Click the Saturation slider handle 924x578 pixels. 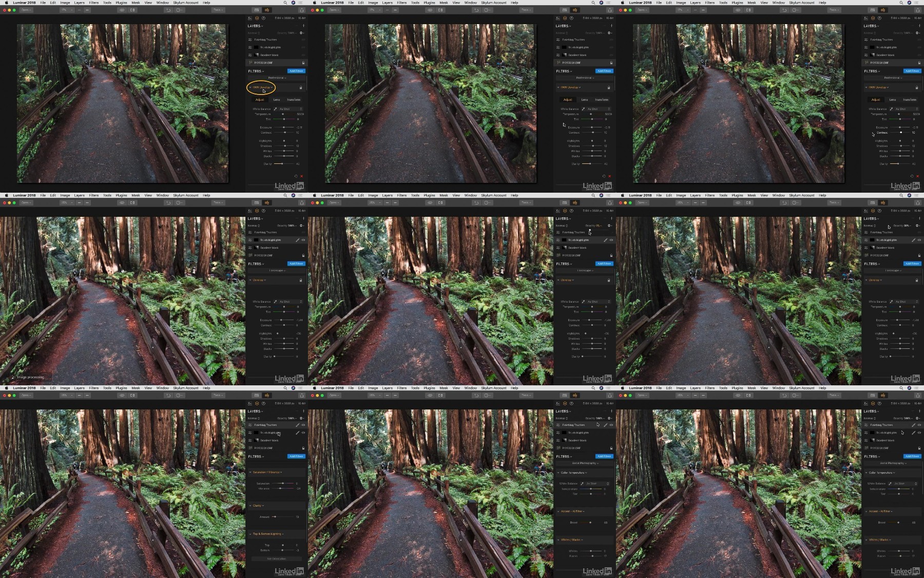(283, 483)
